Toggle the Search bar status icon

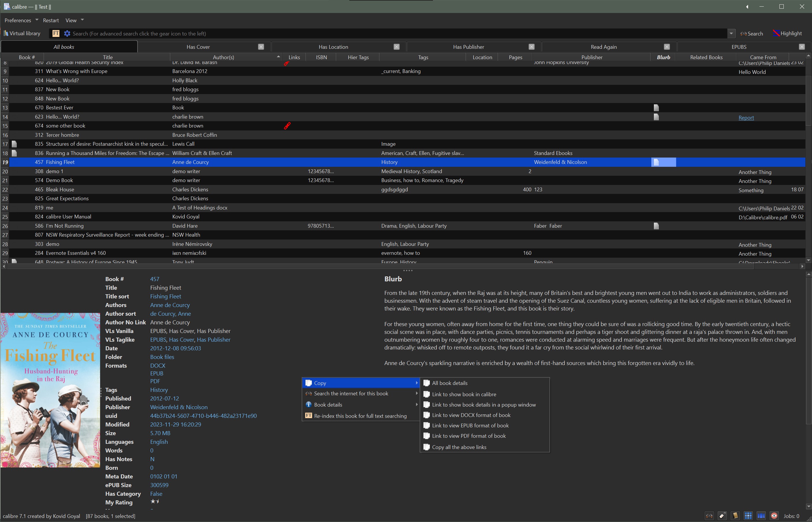pos(709,516)
